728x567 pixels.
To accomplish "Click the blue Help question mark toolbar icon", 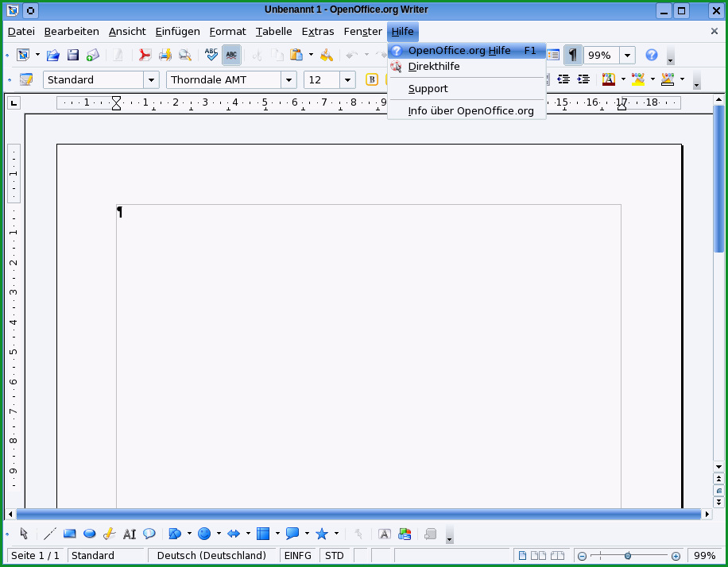I will (x=652, y=56).
